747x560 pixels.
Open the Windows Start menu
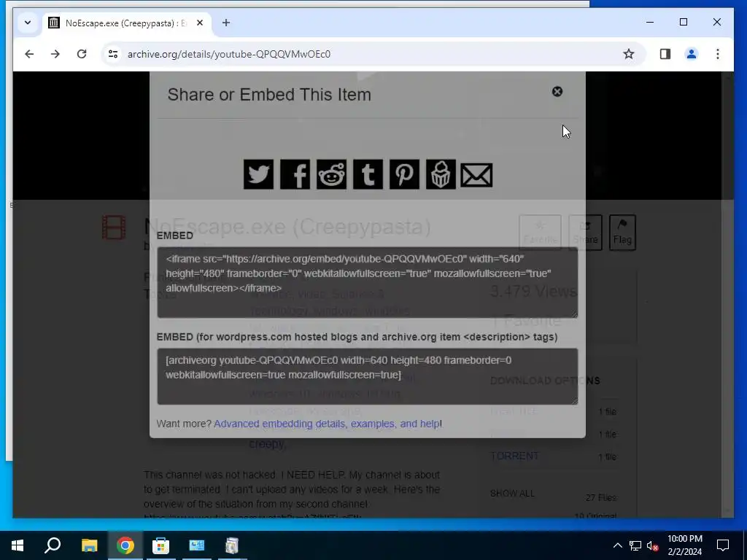[x=18, y=545]
